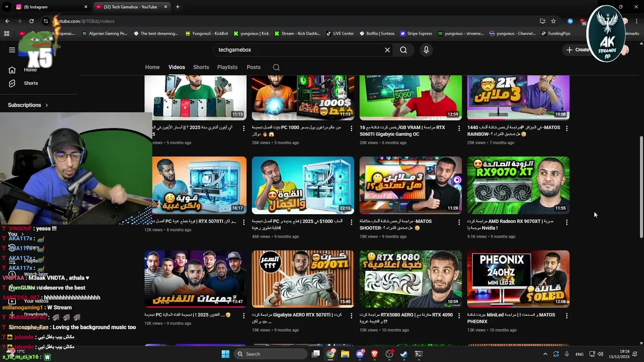
Task: Open the YouTube guide hamburger menu
Action: click(12, 50)
